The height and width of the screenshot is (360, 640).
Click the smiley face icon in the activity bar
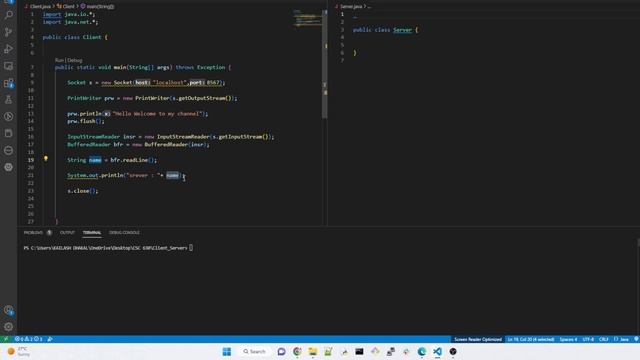(x=8, y=167)
